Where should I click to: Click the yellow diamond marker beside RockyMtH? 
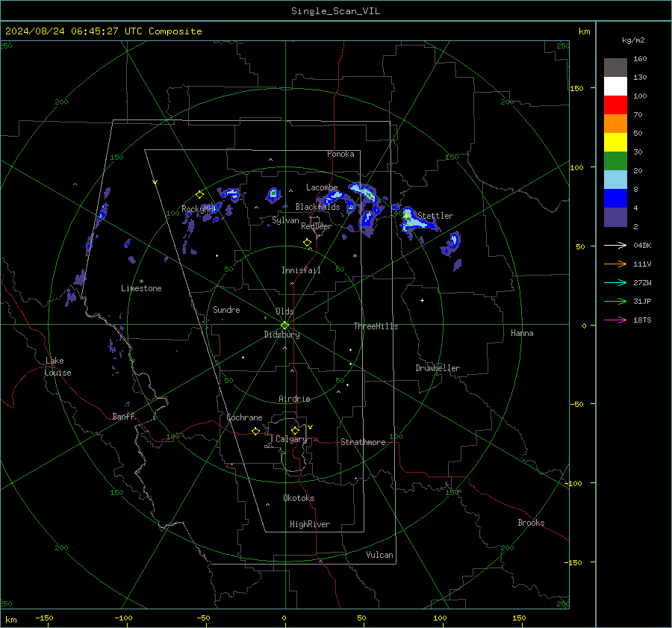[x=199, y=195]
